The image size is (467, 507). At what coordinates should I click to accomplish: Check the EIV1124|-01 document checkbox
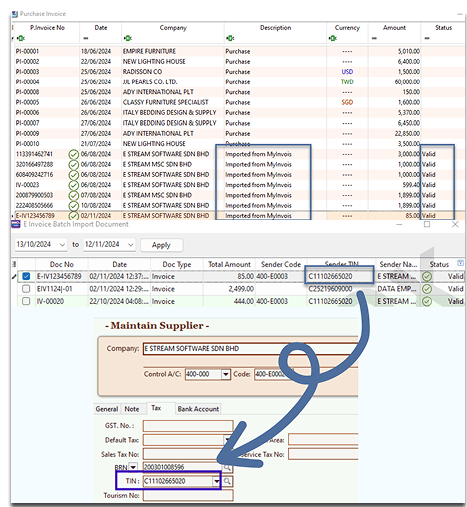pos(26,289)
